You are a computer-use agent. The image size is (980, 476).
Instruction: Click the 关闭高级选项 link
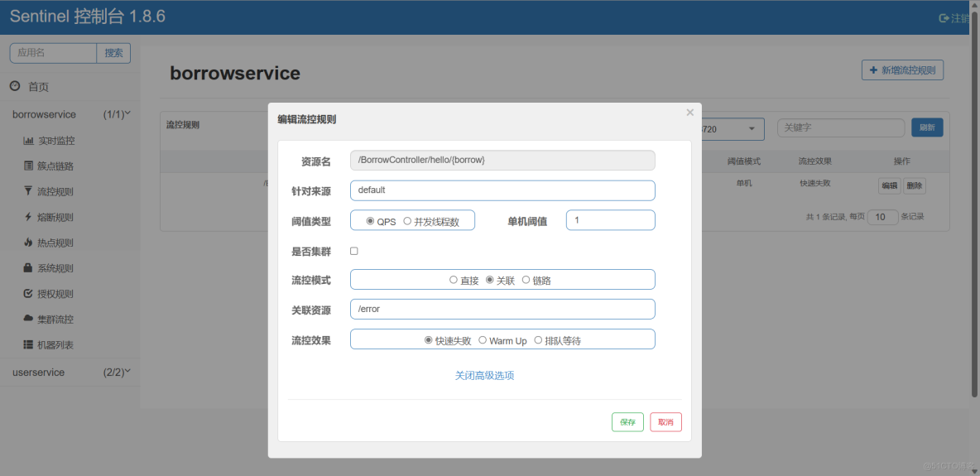tap(484, 375)
